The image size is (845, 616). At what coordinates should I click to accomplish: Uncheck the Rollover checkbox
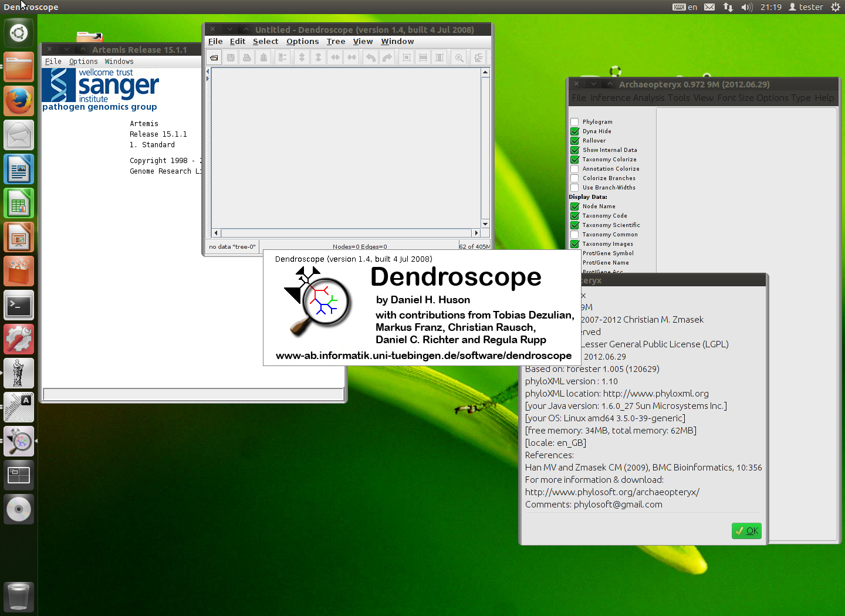pos(575,141)
